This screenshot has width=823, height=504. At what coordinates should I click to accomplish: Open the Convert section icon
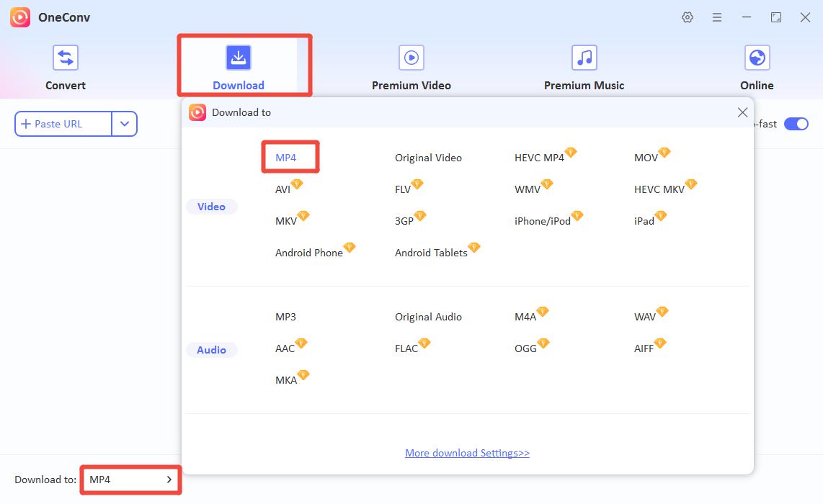66,58
